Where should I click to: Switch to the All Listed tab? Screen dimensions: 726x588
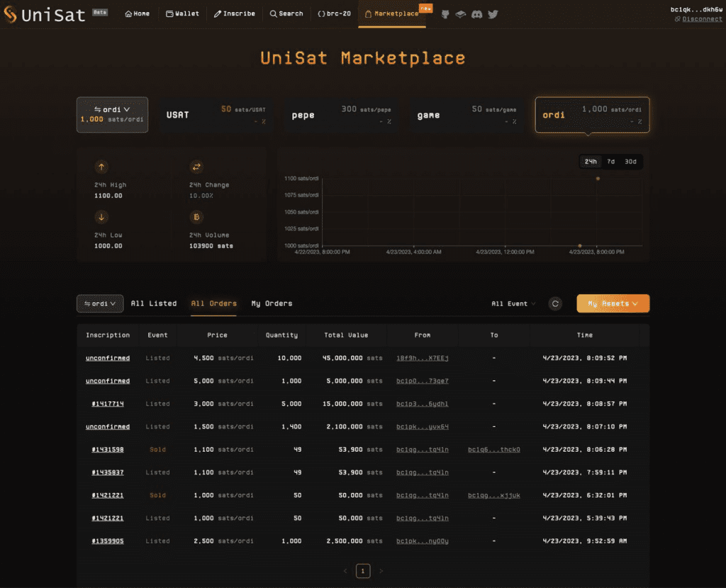click(x=154, y=304)
